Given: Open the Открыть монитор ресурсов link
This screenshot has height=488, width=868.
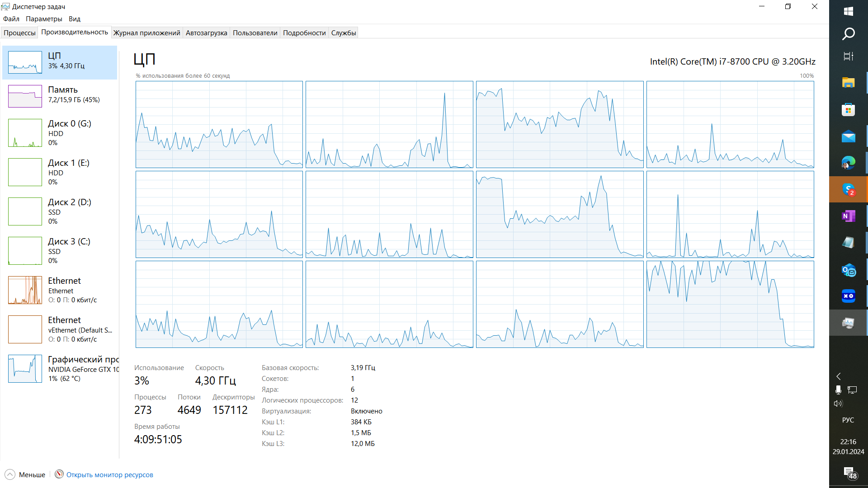Looking at the screenshot, I should (x=110, y=474).
